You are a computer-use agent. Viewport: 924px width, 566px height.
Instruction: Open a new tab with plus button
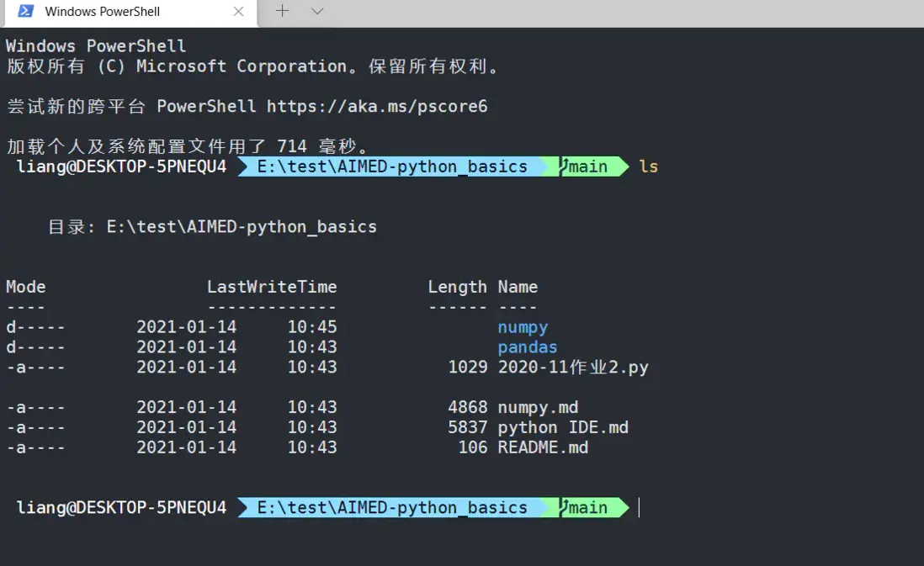tap(282, 11)
